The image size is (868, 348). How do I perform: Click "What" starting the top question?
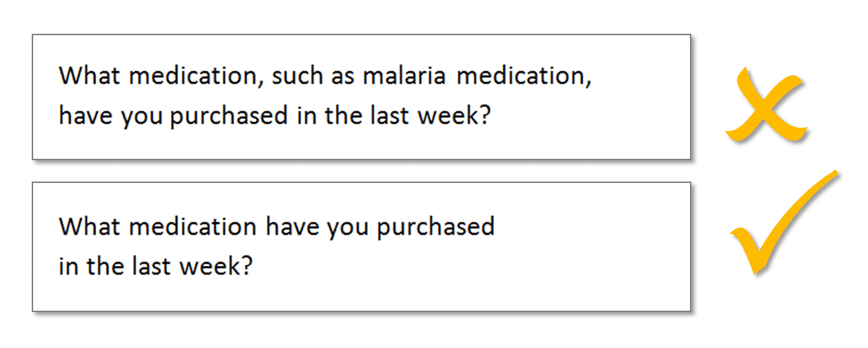(x=83, y=75)
